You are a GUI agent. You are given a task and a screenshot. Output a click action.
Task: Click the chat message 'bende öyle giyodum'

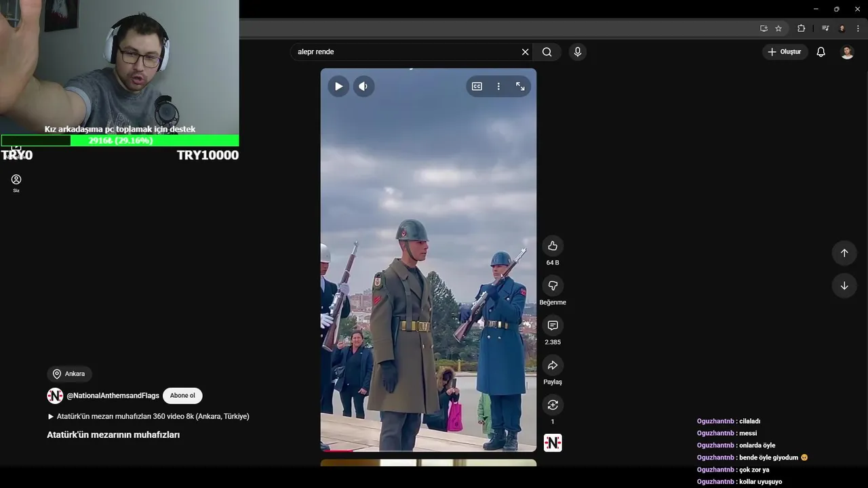[x=768, y=457]
